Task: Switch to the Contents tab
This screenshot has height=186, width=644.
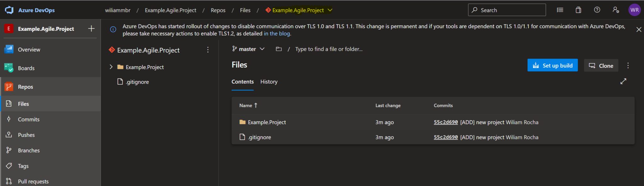Action: pyautogui.click(x=242, y=82)
